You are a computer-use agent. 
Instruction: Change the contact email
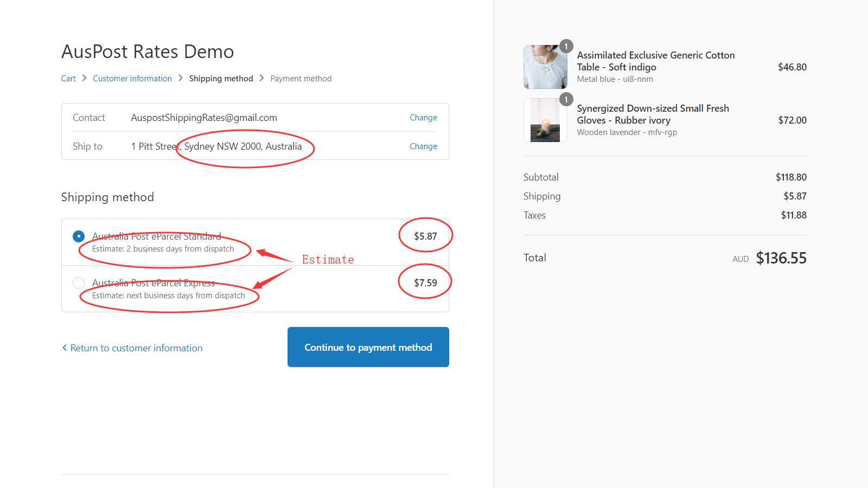423,118
